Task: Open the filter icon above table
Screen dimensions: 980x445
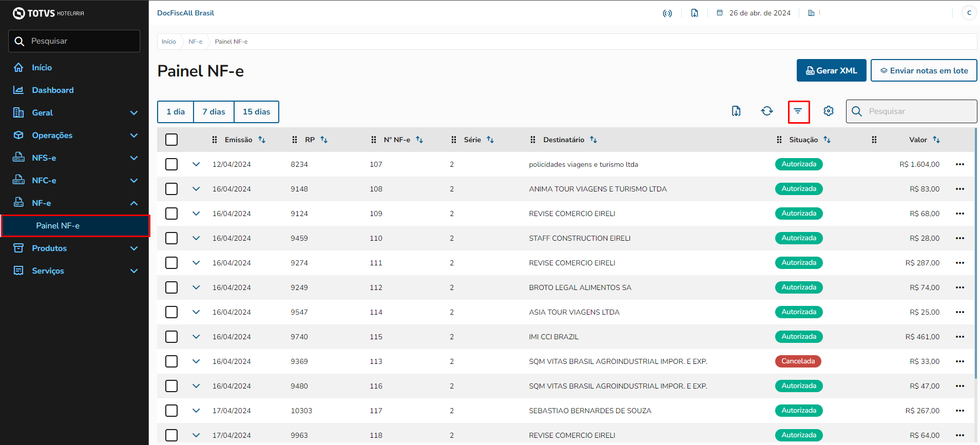Action: pyautogui.click(x=798, y=111)
